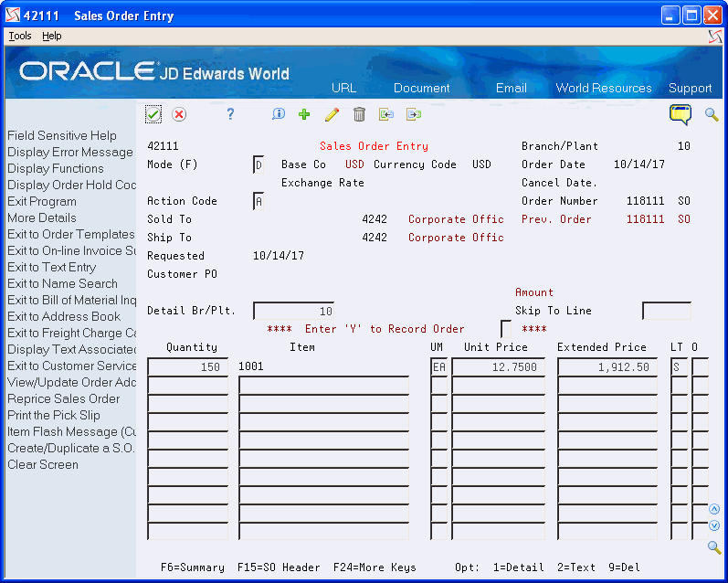
Task: Click the scroll up arrow icon
Action: (x=714, y=509)
